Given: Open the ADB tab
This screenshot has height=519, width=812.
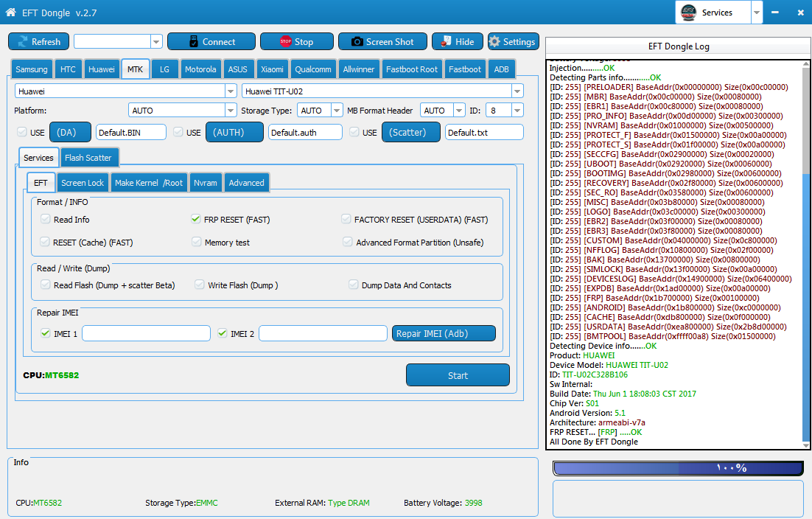Looking at the screenshot, I should pyautogui.click(x=501, y=69).
